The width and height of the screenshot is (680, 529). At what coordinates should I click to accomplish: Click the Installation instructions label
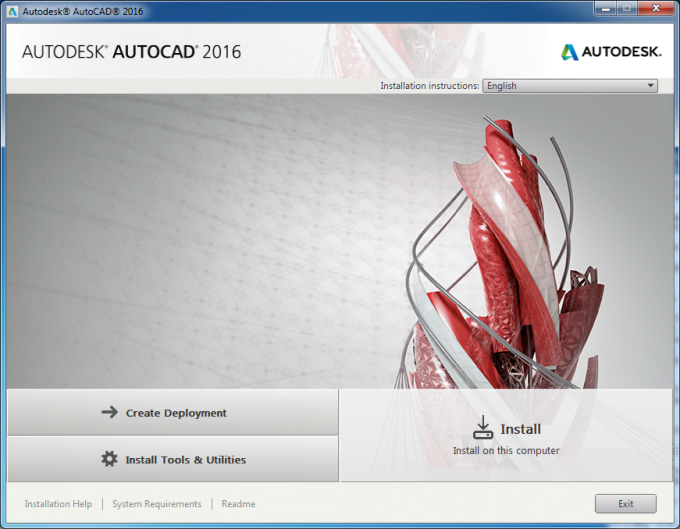[429, 86]
